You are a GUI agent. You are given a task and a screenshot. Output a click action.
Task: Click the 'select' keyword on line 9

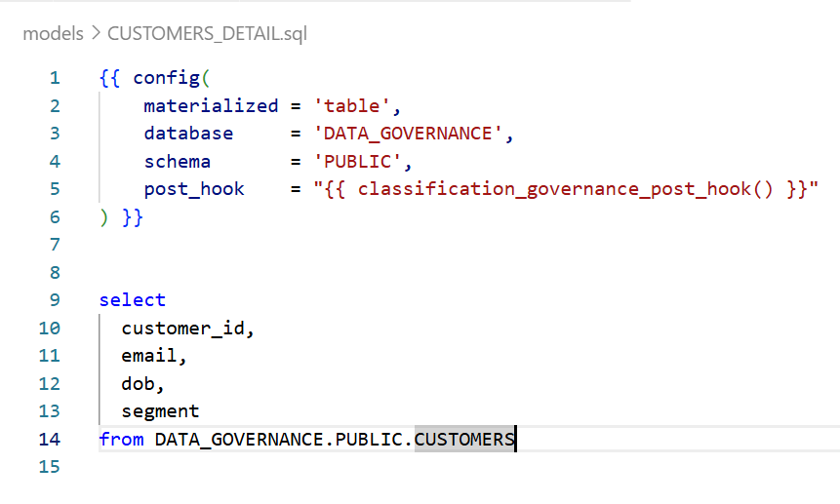pos(133,300)
